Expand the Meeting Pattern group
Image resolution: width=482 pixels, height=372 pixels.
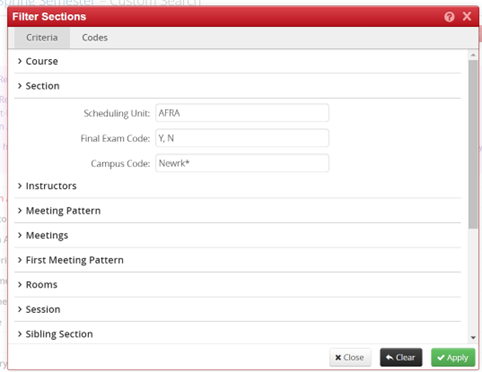point(237,211)
